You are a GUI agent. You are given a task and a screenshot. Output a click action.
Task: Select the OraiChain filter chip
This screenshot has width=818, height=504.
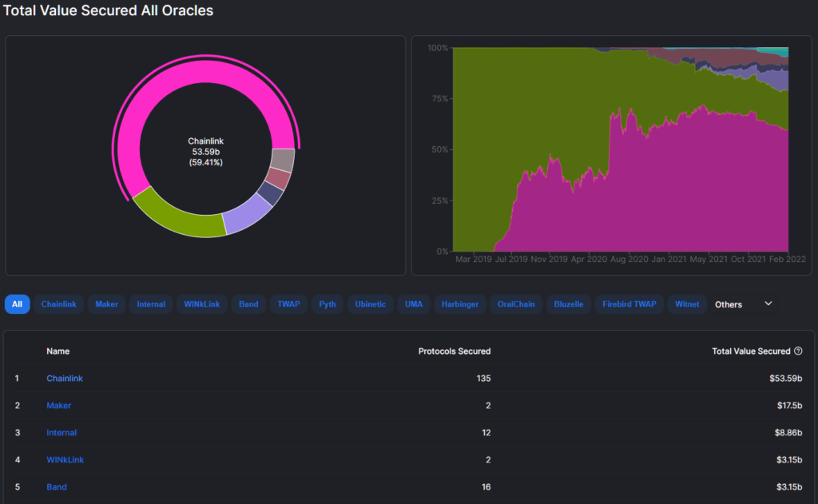pyautogui.click(x=517, y=304)
